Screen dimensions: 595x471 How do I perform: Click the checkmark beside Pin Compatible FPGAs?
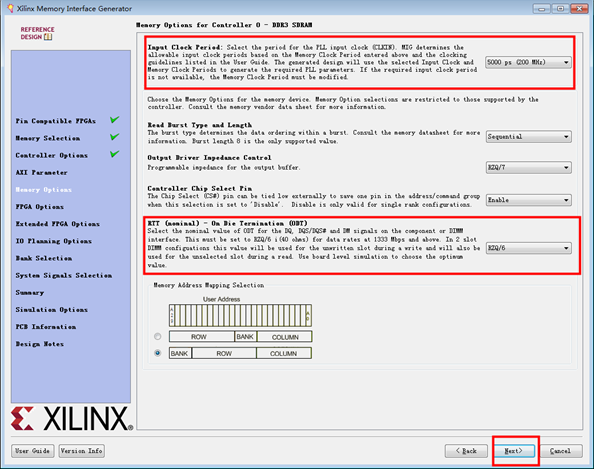click(115, 120)
